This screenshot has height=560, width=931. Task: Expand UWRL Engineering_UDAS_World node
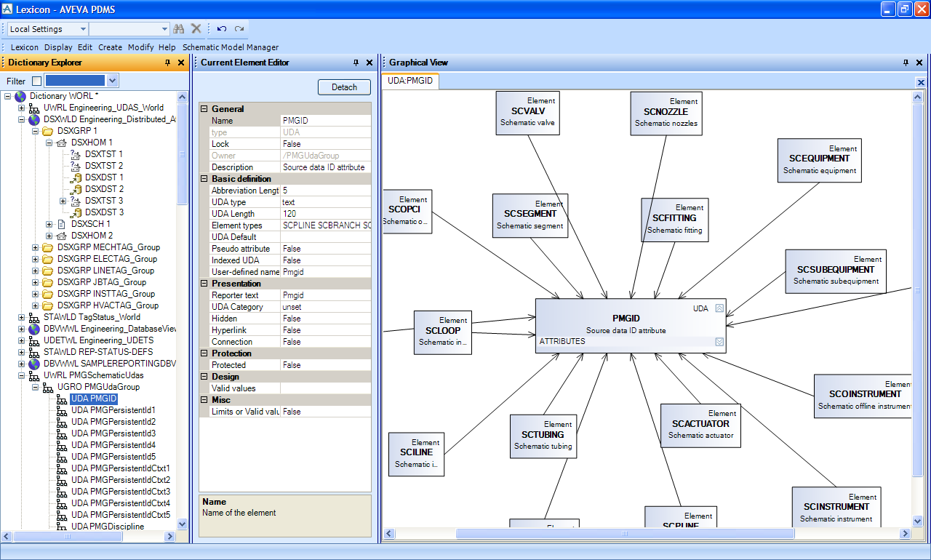tap(22, 108)
